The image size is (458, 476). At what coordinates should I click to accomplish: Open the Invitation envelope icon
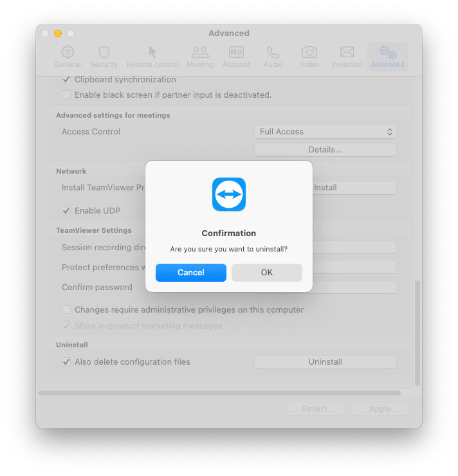[347, 52]
